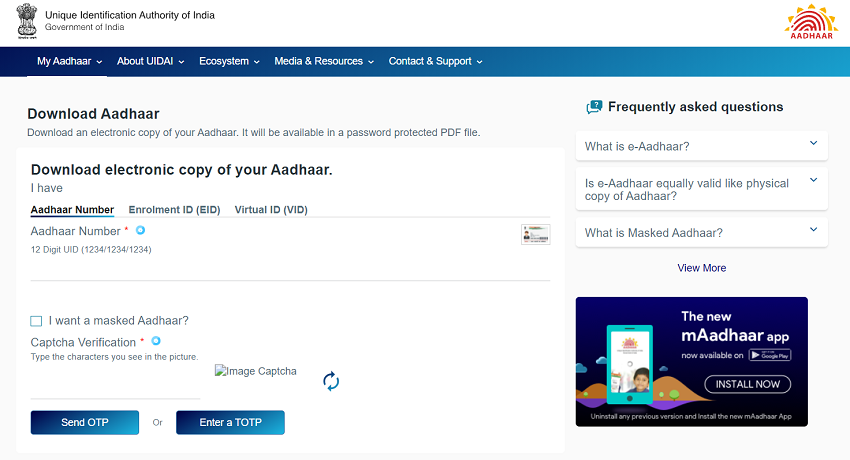
Task: Refresh the captcha image
Action: point(331,381)
